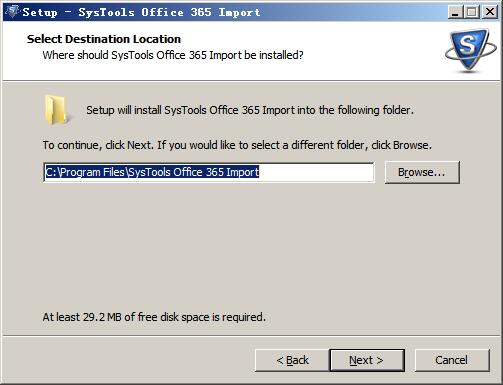The width and height of the screenshot is (503, 385).
Task: Click the 'Where should SysTools Office 365 Import be installed?' subtitle
Action: pyautogui.click(x=173, y=55)
